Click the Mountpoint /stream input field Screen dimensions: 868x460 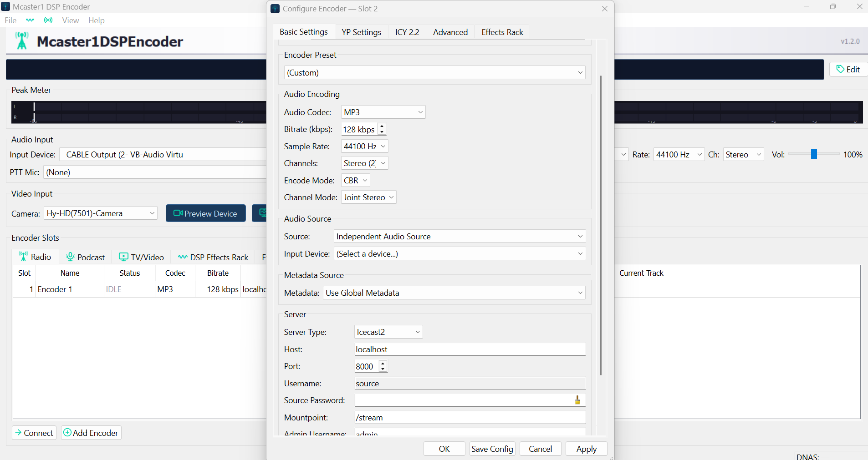(x=469, y=417)
